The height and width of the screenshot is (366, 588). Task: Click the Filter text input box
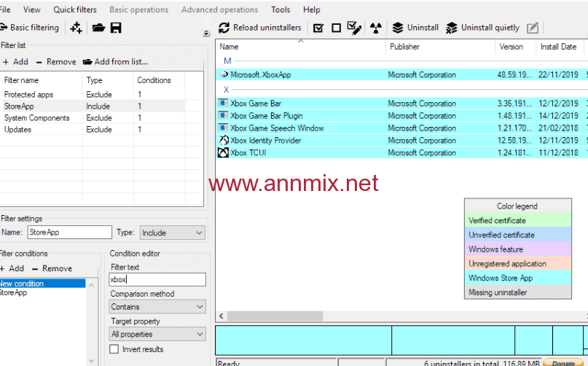[x=157, y=280]
